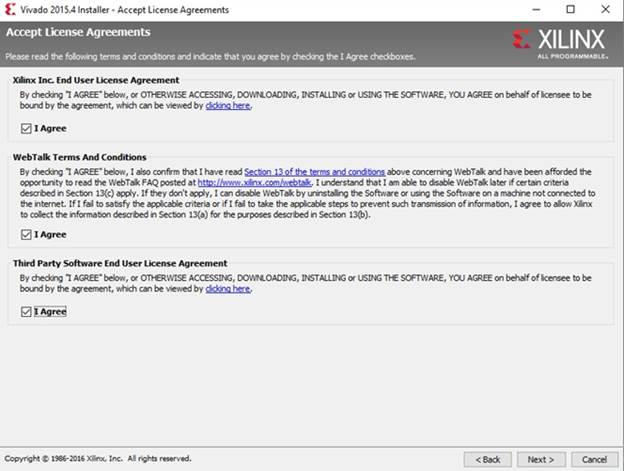Visit the xilinx.com/webtalk FAQ link
The image size is (624, 471).
pyautogui.click(x=255, y=183)
